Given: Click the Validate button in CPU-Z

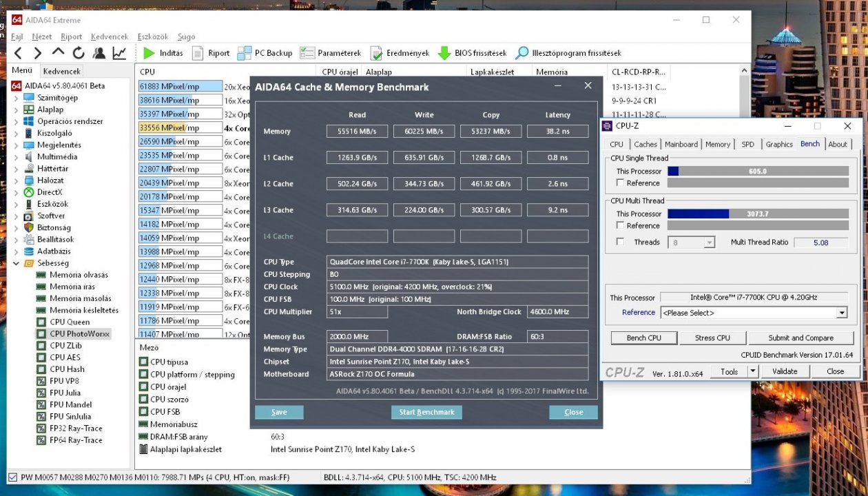Looking at the screenshot, I should (x=784, y=371).
